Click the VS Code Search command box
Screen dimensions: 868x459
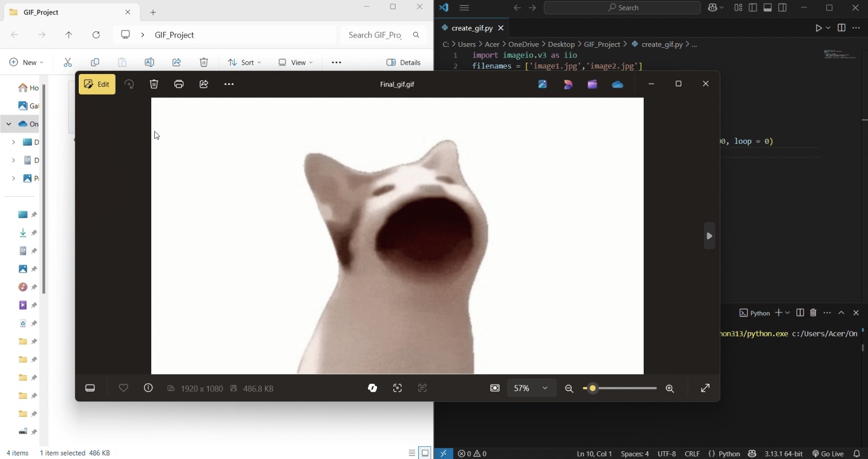point(622,8)
